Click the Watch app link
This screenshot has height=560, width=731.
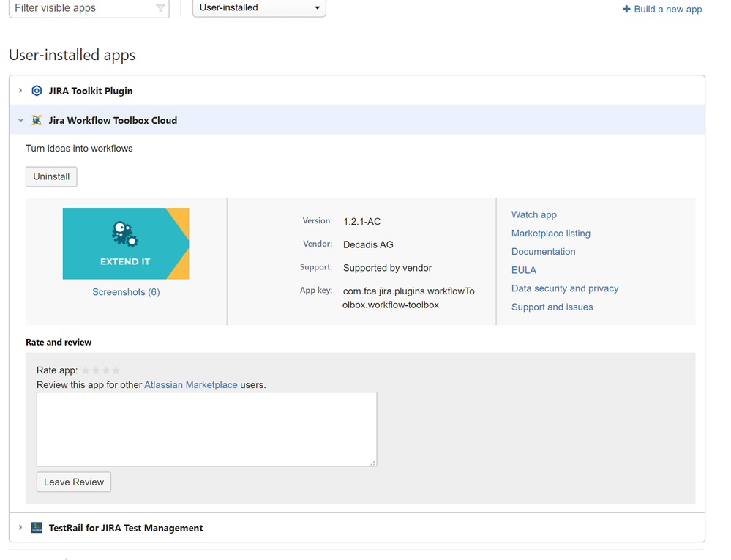[533, 214]
